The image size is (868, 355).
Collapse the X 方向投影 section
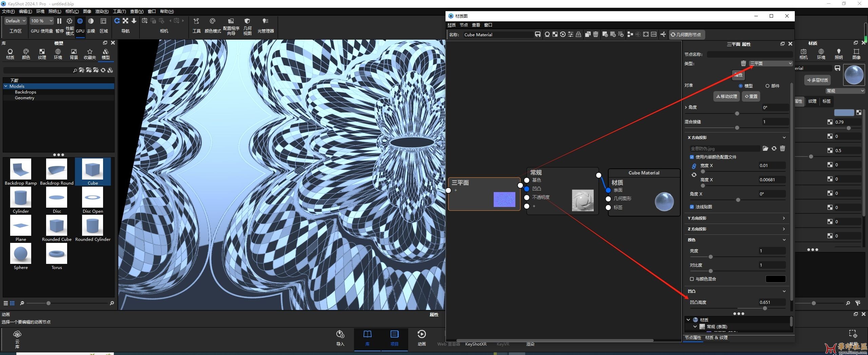coord(784,138)
